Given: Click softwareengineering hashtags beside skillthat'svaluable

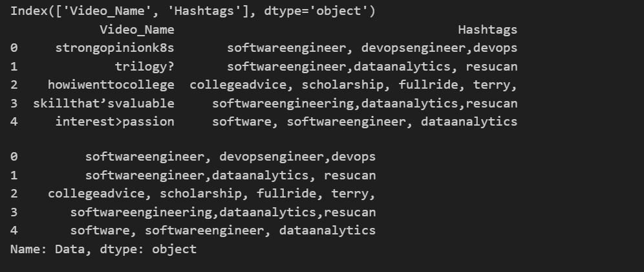Looking at the screenshot, I should click(365, 103).
